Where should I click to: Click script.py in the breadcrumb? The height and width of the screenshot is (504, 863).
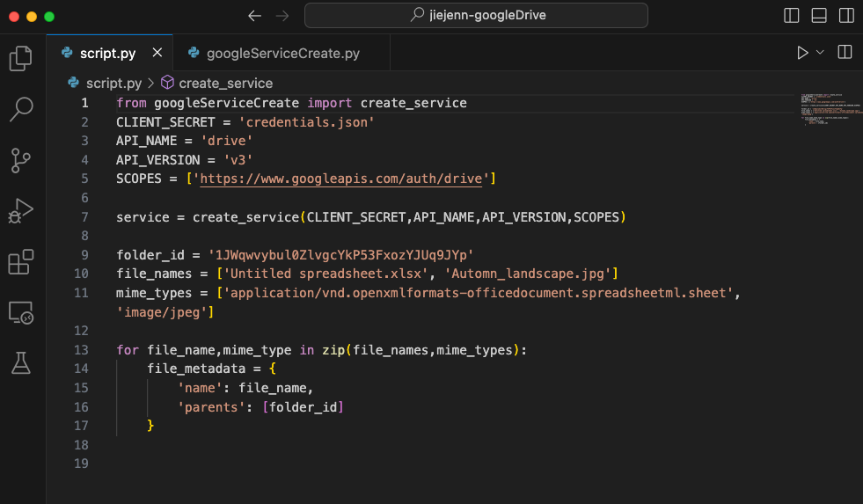tap(113, 83)
